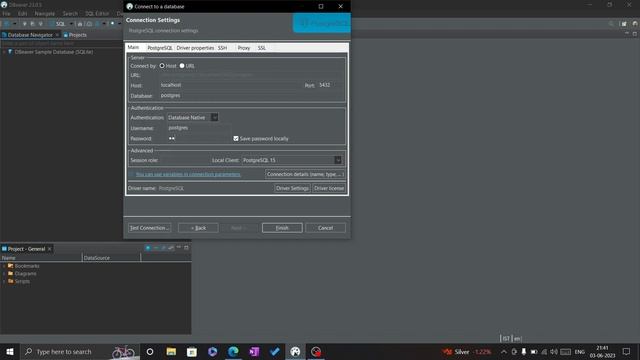Image resolution: width=640 pixels, height=360 pixels.
Task: Switch to the Proxy tab
Action: tap(244, 48)
